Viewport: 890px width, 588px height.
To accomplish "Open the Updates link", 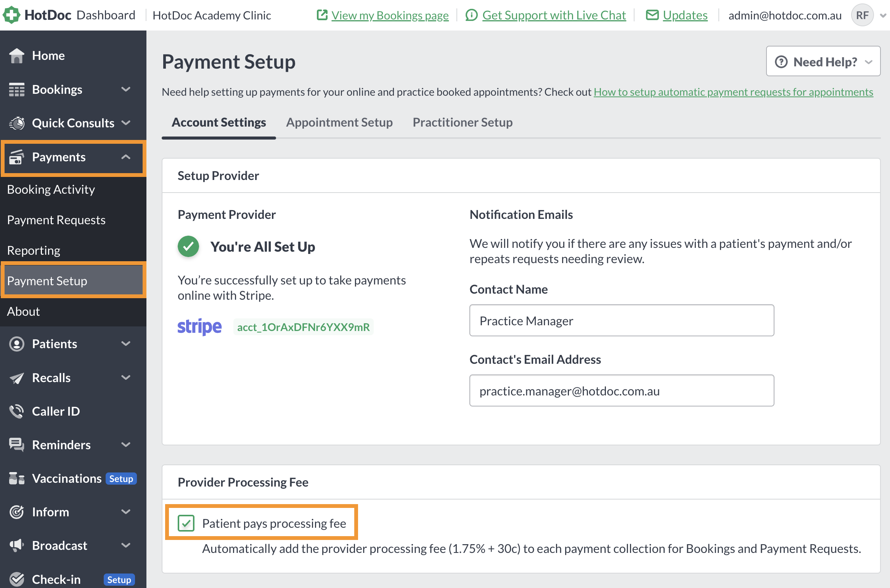I will 685,15.
